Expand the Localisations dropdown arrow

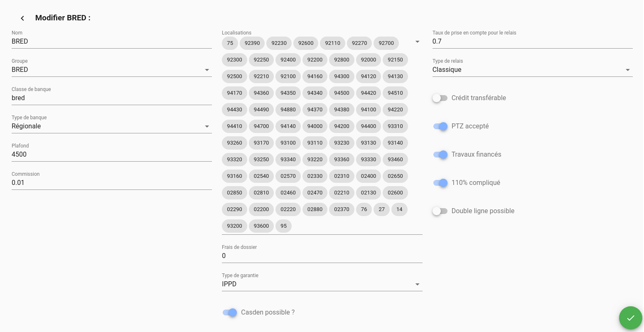coord(417,42)
